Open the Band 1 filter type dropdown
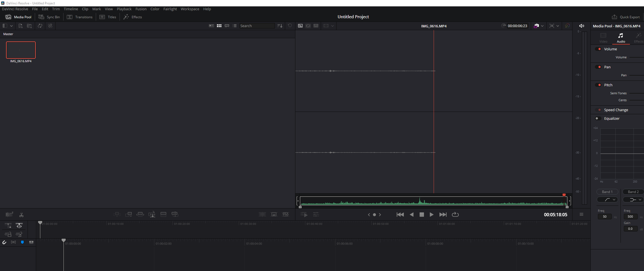Screen dimensions: 644x271 tap(607, 200)
